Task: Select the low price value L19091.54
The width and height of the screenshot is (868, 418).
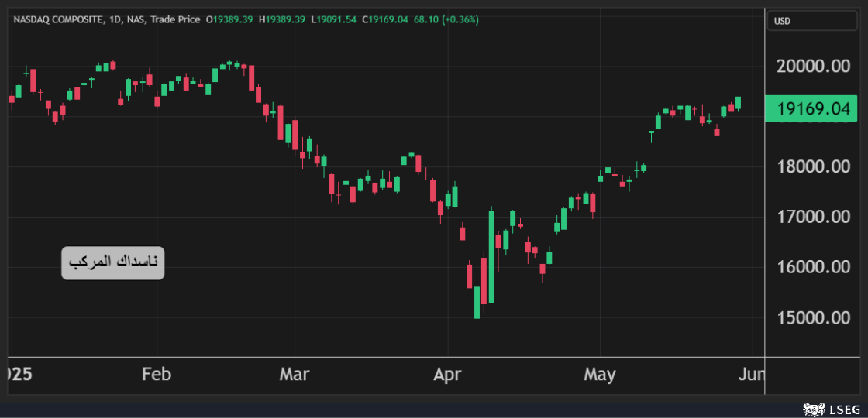Action: 336,19
